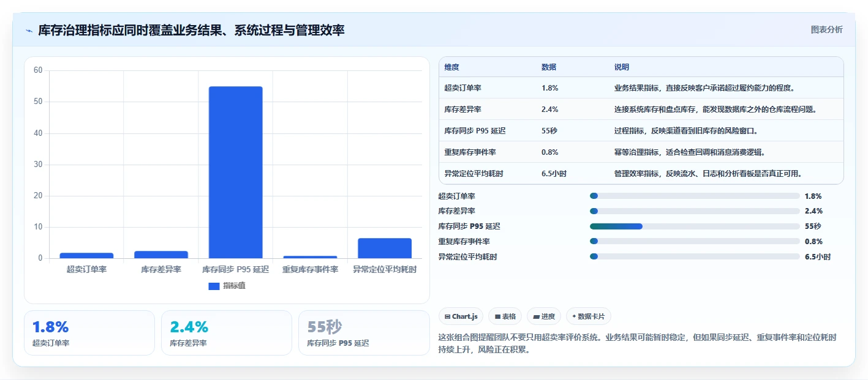This screenshot has width=868, height=380.
Task: Click the 指标值 legend label
Action: tap(234, 286)
